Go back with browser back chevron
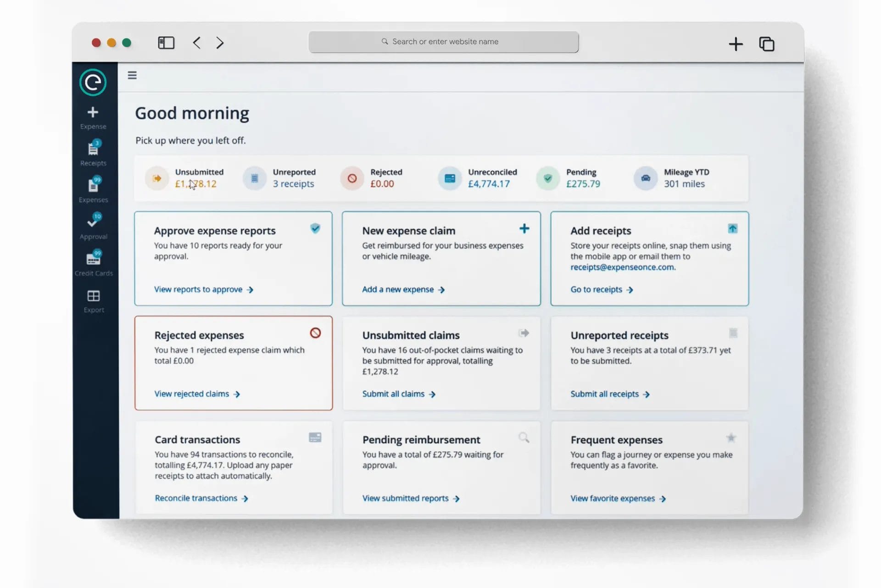Screen dimensions: 881x588 coord(197,43)
